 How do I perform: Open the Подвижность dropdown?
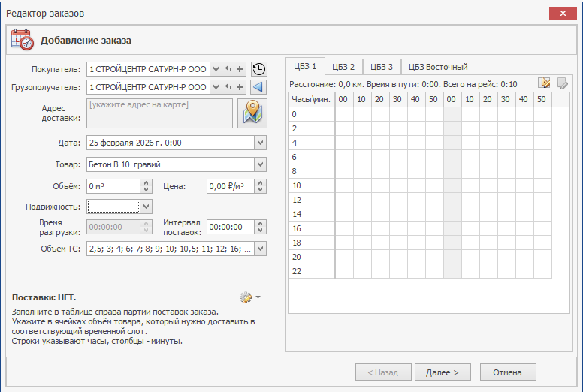click(x=147, y=206)
